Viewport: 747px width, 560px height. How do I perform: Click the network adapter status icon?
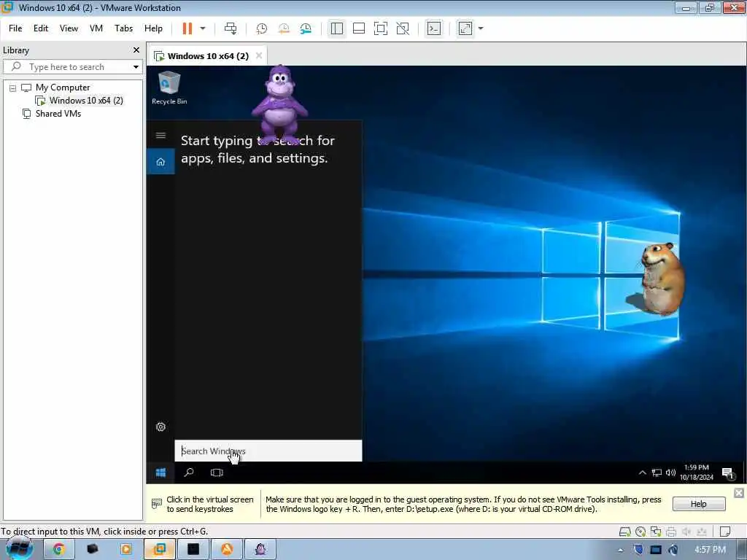coord(656,532)
